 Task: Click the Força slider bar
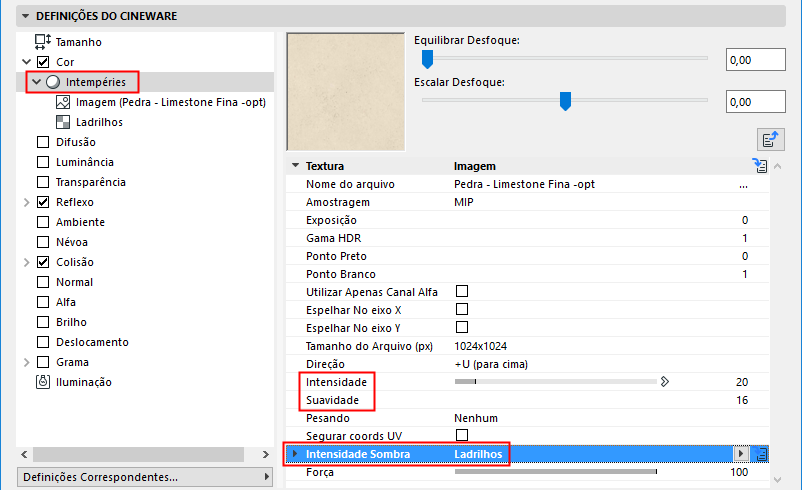click(555, 472)
